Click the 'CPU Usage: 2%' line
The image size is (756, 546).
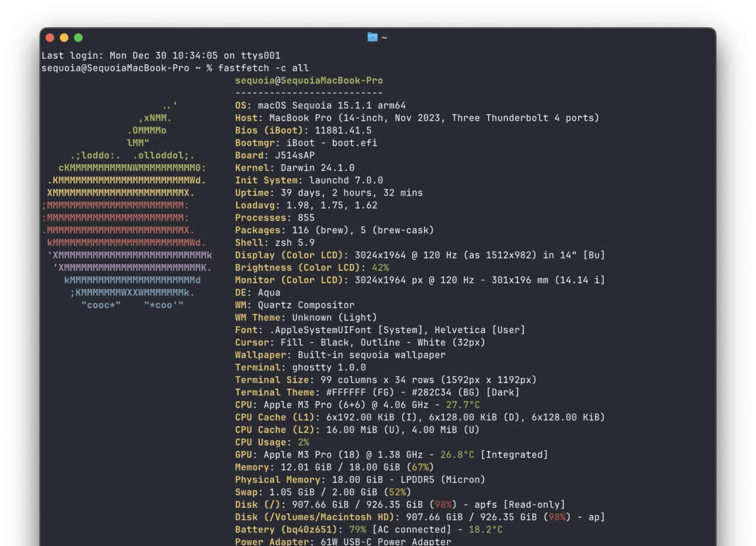point(272,442)
